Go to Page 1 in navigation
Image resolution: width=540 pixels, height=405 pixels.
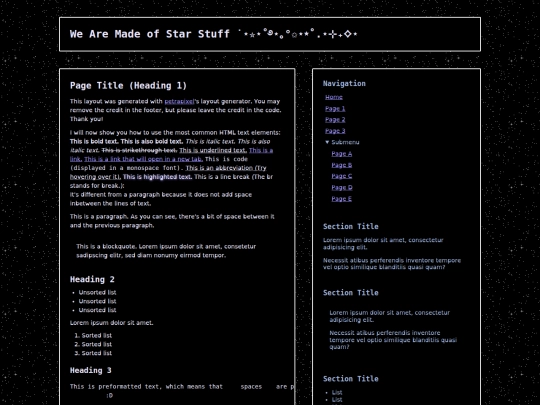[x=335, y=108]
